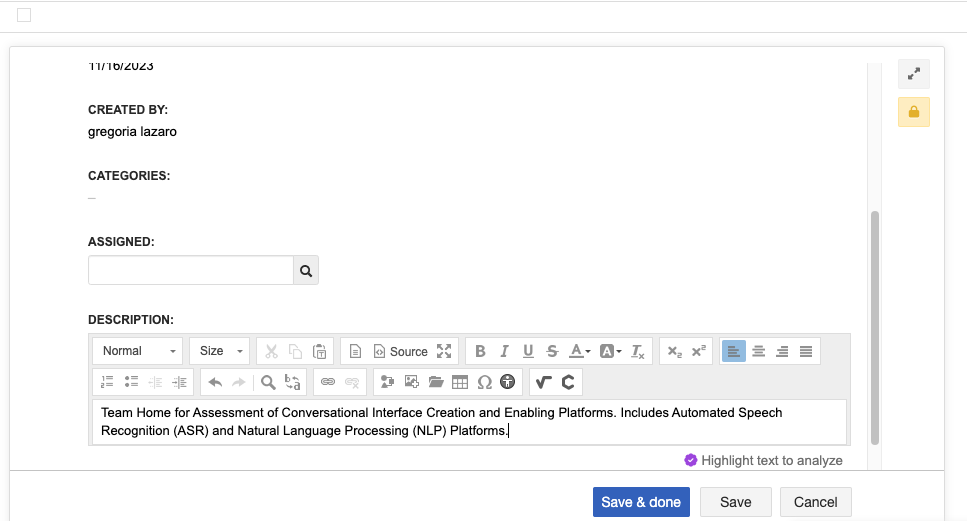Insert a table into the description
The image size is (967, 521).
tap(460, 382)
